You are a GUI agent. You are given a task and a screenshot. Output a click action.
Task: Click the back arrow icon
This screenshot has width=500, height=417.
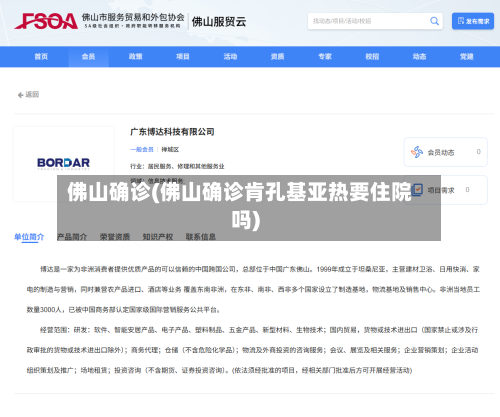point(20,95)
